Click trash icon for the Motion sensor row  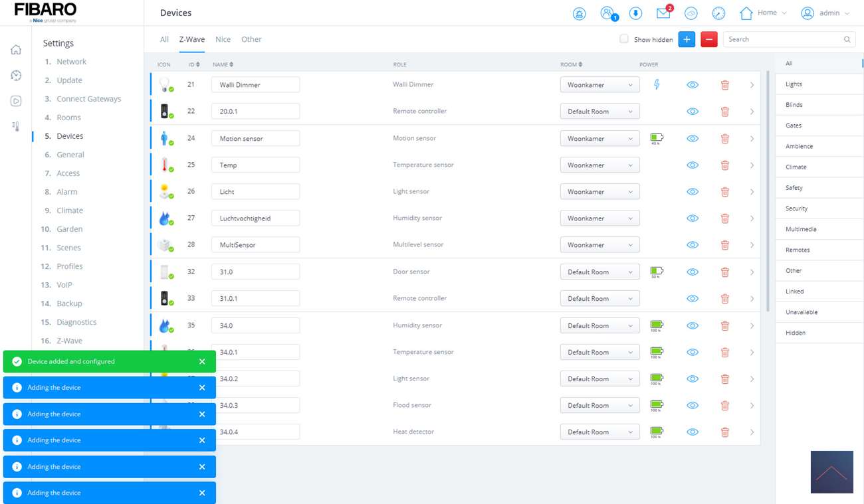tap(724, 139)
